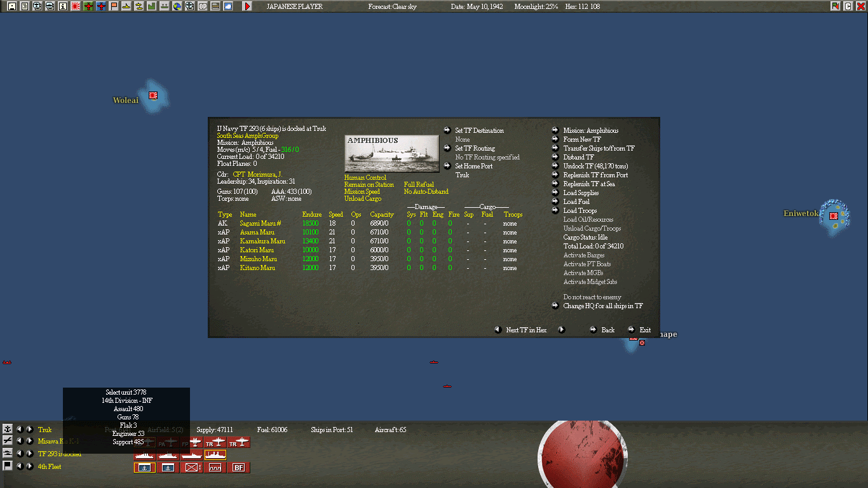Viewport: 868px width, 488px height.
Task: Toggle Remain on Station setting
Action: click(369, 185)
